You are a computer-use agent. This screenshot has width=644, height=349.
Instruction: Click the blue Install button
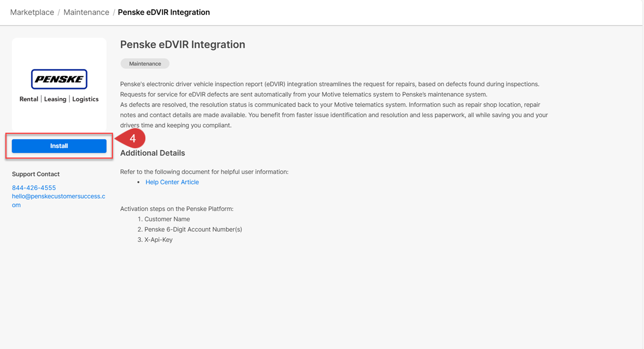pyautogui.click(x=59, y=146)
